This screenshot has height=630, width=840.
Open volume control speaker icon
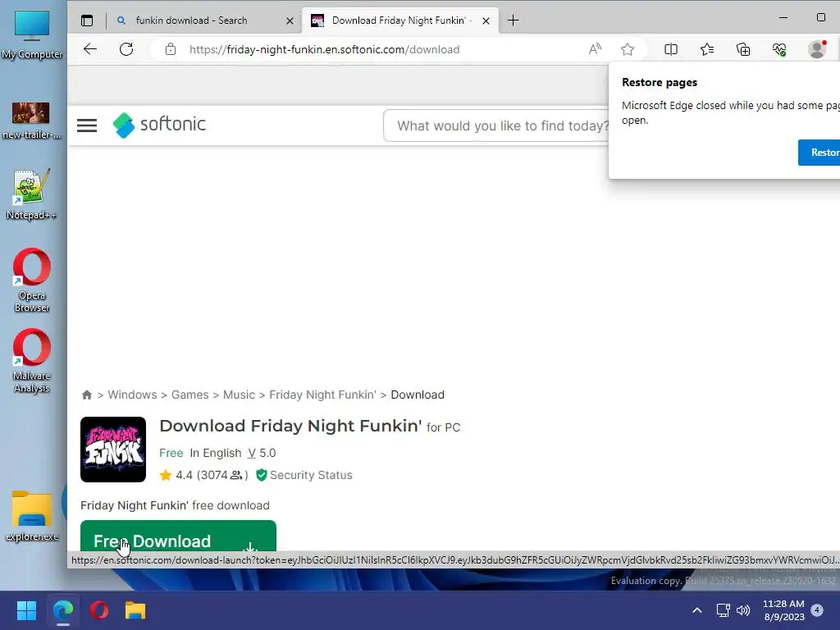click(x=743, y=610)
